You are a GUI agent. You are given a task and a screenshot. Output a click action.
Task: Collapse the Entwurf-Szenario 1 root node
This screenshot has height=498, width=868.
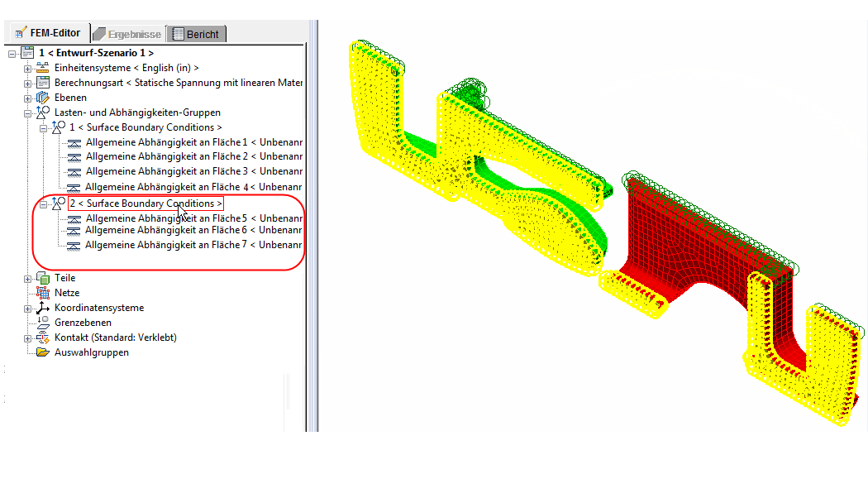click(12, 54)
